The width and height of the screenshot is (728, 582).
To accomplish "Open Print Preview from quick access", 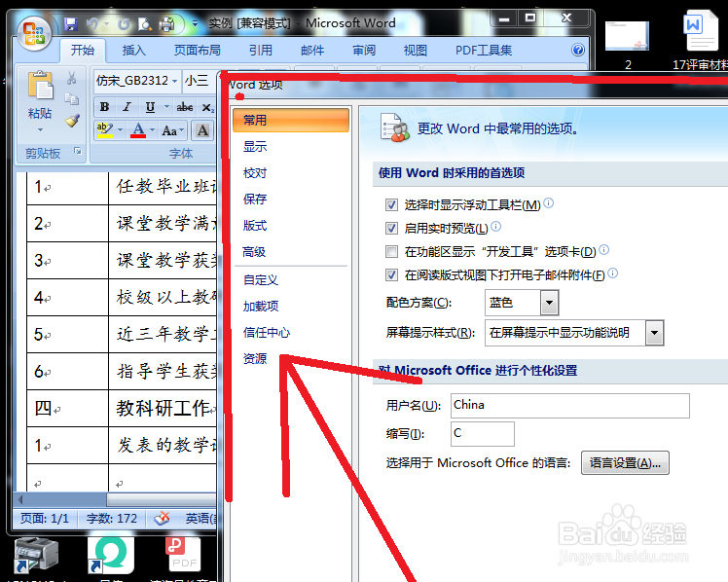I will [x=145, y=23].
